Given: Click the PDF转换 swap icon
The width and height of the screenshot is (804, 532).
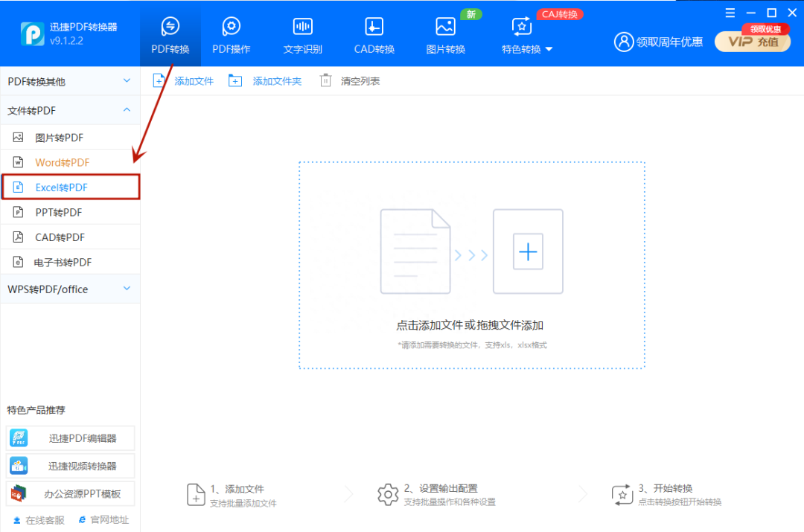Looking at the screenshot, I should pos(170,26).
